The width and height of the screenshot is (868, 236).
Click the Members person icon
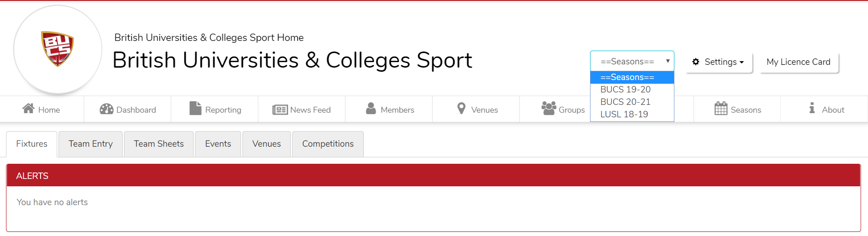tap(371, 109)
